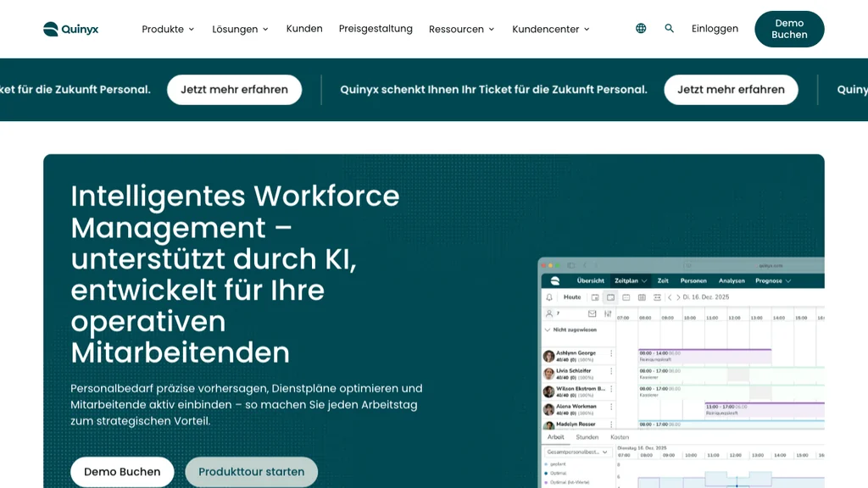Expand the Ressourcen menu

pos(462,29)
